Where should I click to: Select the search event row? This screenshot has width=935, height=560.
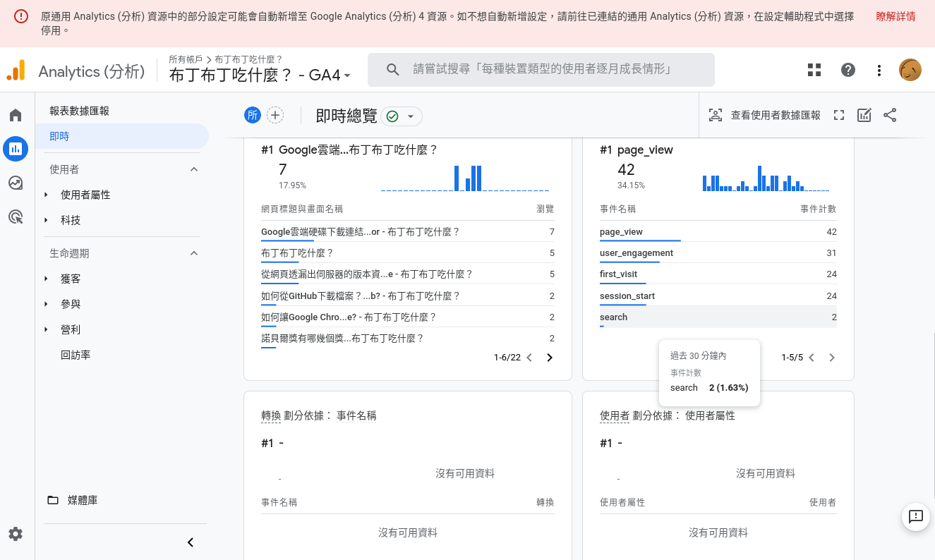[x=718, y=317]
